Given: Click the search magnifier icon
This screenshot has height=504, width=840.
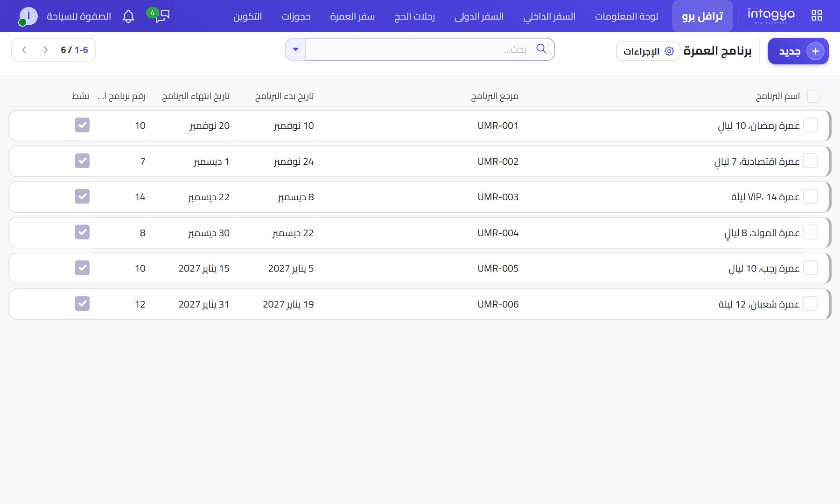Looking at the screenshot, I should tap(541, 49).
